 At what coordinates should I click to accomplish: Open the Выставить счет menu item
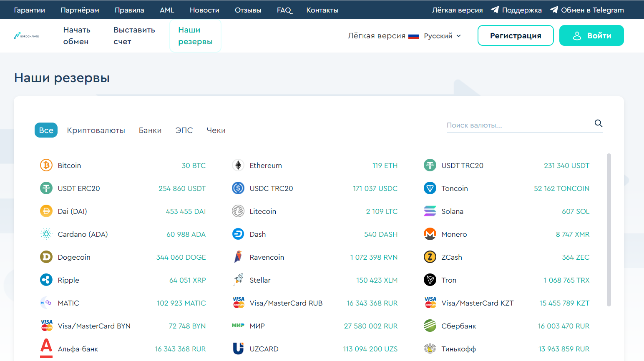[x=134, y=36]
